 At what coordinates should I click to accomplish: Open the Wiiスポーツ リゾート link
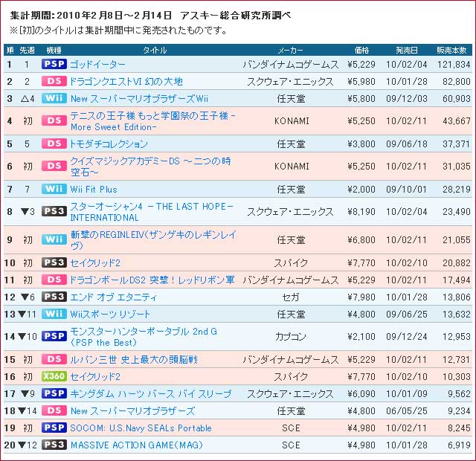tap(110, 314)
